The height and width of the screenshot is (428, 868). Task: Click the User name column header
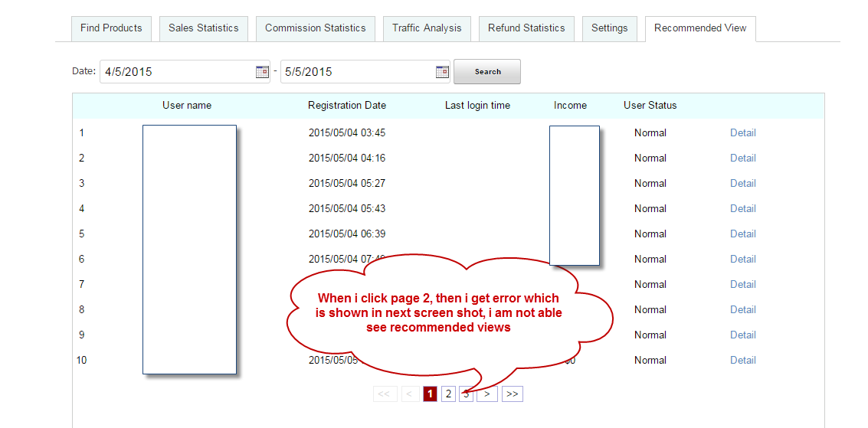coord(187,105)
